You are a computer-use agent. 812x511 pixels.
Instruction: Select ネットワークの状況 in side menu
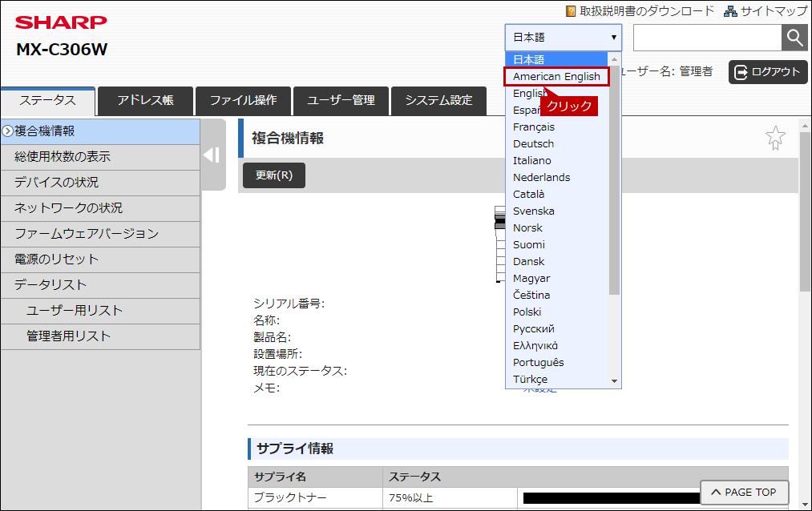tap(100, 208)
